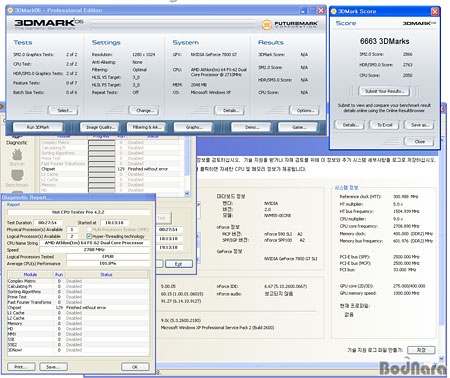Click Test Duration field in Diagnostic Report
Viewport: 450px width, 378px height.
[47, 223]
